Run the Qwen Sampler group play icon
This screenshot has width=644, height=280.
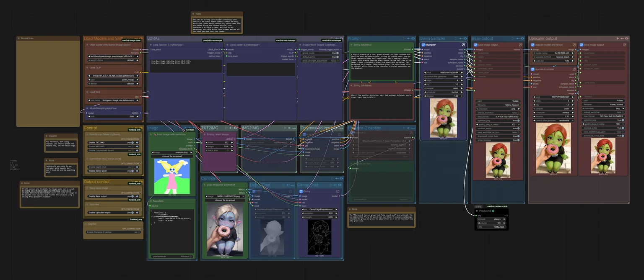point(456,39)
